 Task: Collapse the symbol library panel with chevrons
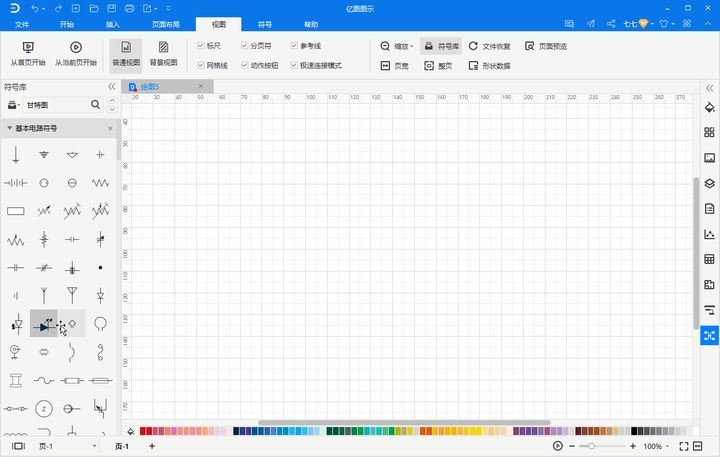[x=112, y=86]
